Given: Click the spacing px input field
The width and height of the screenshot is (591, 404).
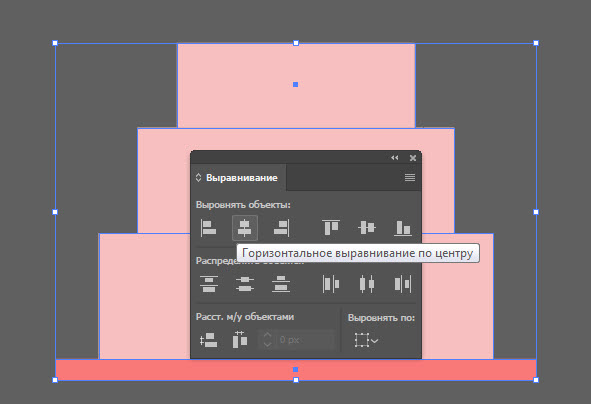Looking at the screenshot, I should click(305, 340).
